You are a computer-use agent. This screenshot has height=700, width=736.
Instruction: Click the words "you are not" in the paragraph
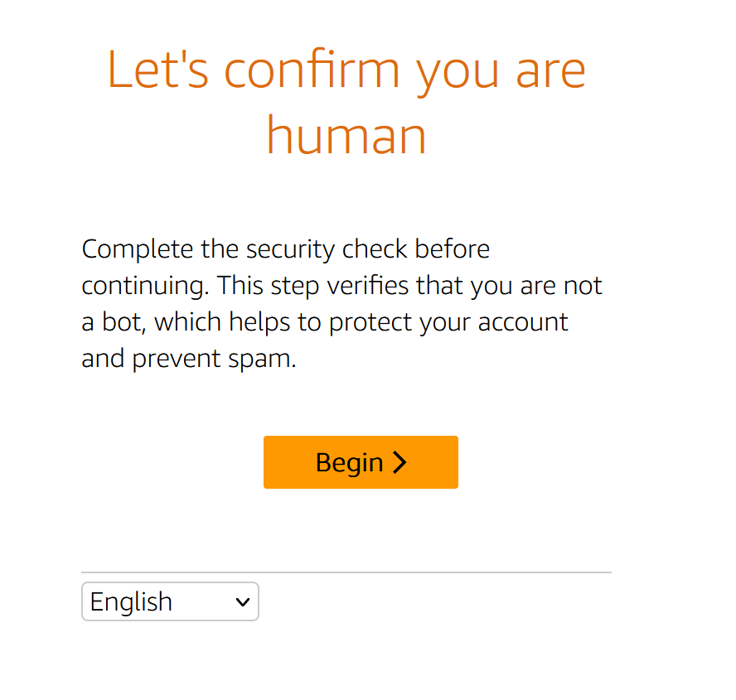click(x=536, y=286)
